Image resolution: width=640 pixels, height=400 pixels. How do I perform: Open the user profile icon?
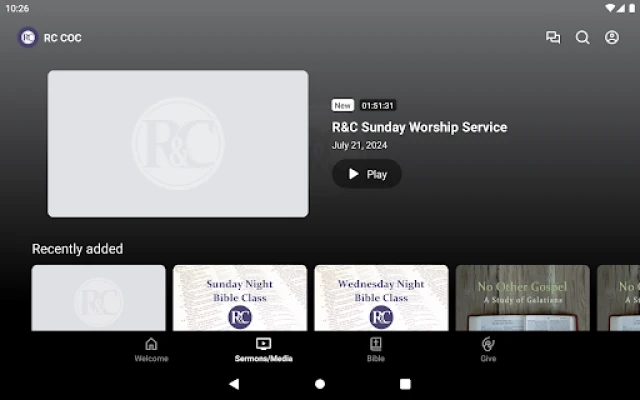tap(612, 38)
